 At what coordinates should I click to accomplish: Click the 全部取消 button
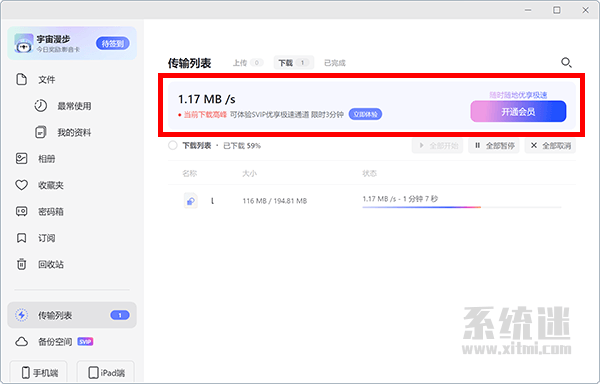(550, 146)
